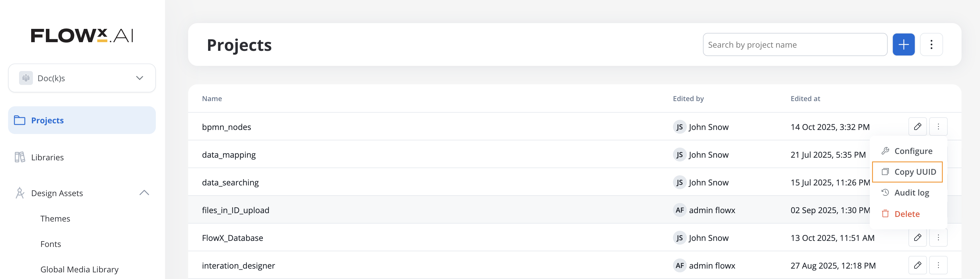The image size is (980, 279).
Task: Click the blue add project plus button
Action: pyautogui.click(x=903, y=44)
